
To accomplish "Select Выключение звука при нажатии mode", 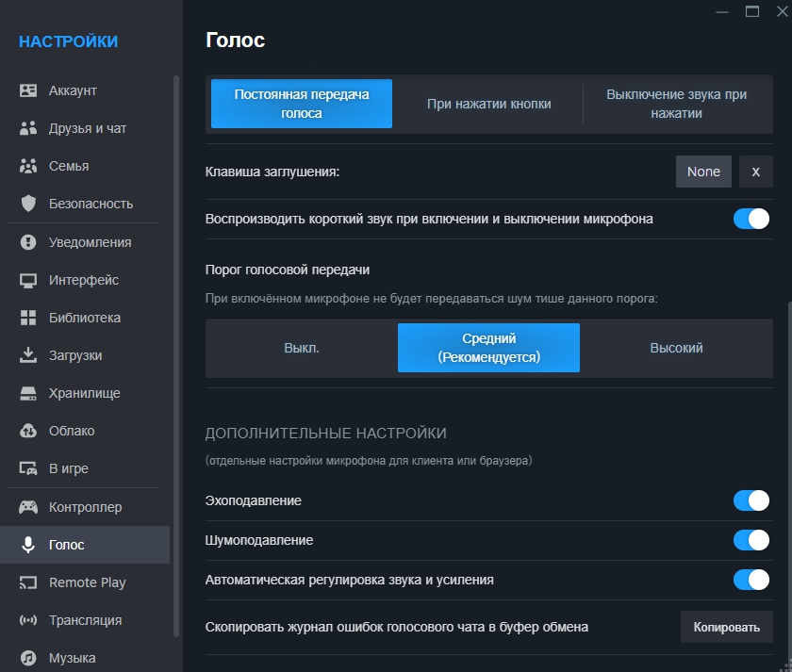I will click(676, 104).
